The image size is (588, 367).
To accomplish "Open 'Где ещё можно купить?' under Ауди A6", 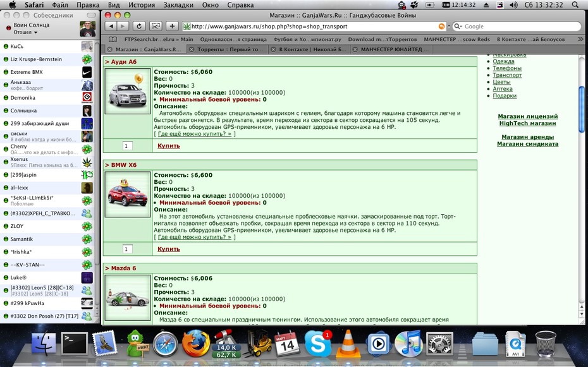I will [195, 134].
